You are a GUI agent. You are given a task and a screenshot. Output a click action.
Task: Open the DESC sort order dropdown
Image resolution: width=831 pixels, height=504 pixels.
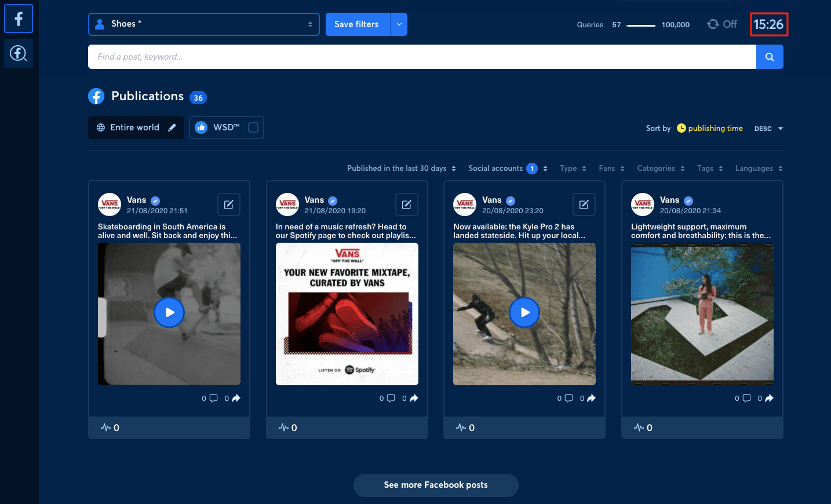pos(769,129)
